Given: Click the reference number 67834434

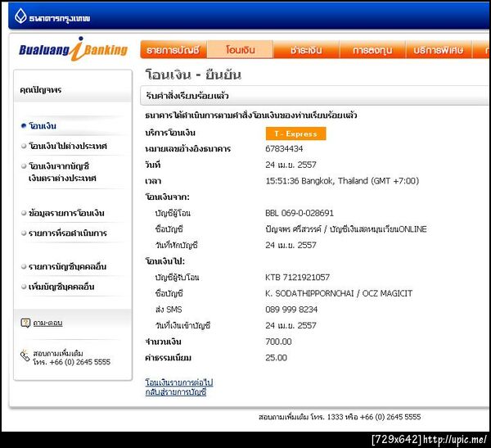Looking at the screenshot, I should (x=284, y=149).
